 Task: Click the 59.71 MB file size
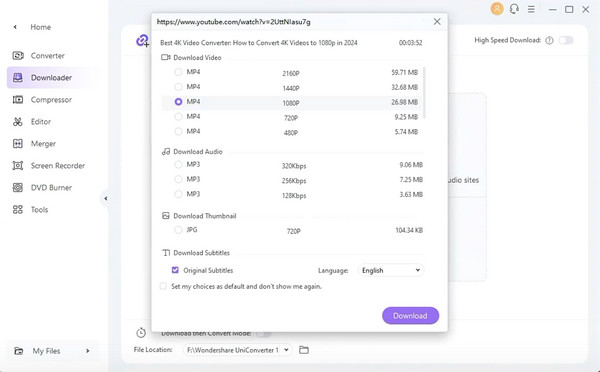[x=404, y=72]
